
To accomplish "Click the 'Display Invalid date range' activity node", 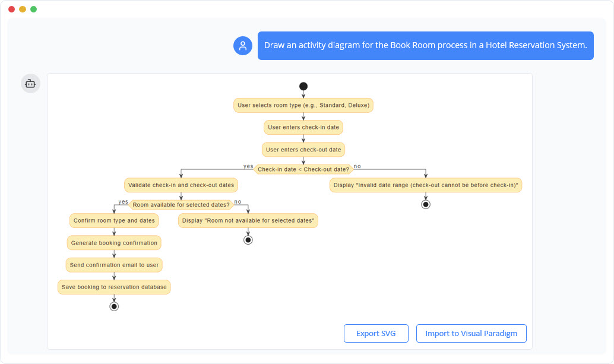I will [426, 185].
